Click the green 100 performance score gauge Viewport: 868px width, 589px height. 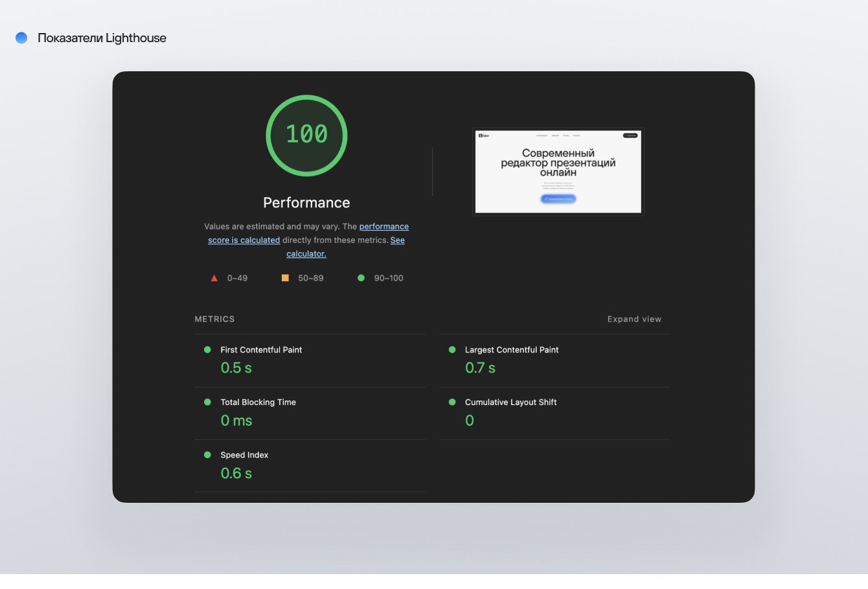tap(306, 135)
